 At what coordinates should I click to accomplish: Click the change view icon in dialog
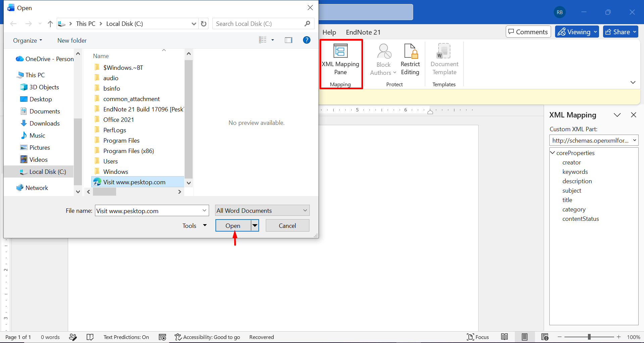(x=263, y=40)
